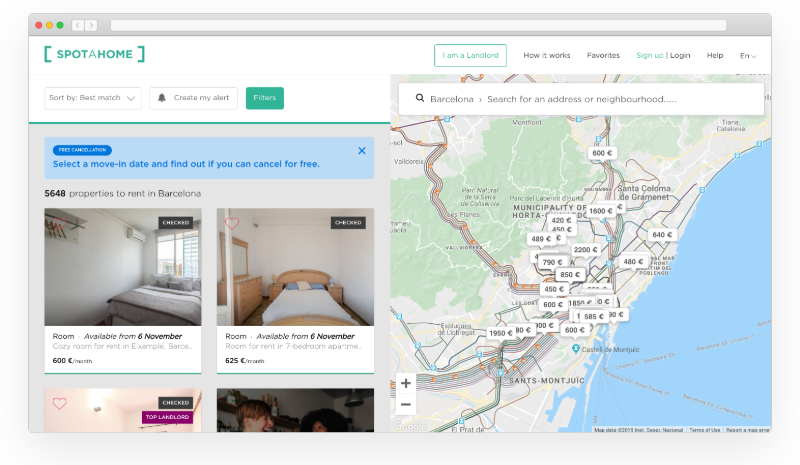This screenshot has width=800, height=465.
Task: Click the map search magnifier icon
Action: 420,98
